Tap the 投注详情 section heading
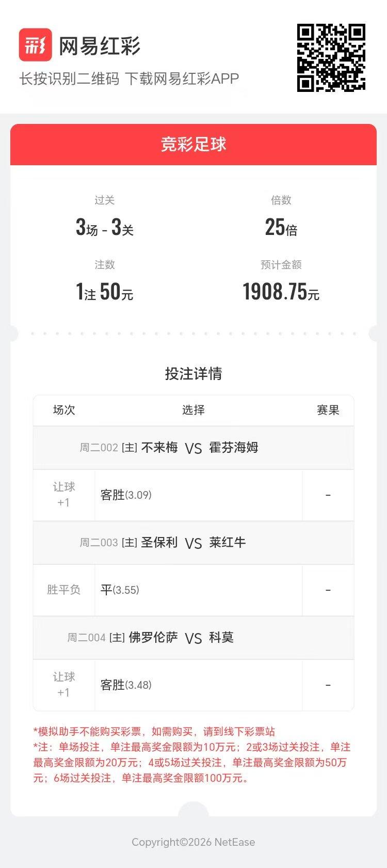 click(193, 373)
